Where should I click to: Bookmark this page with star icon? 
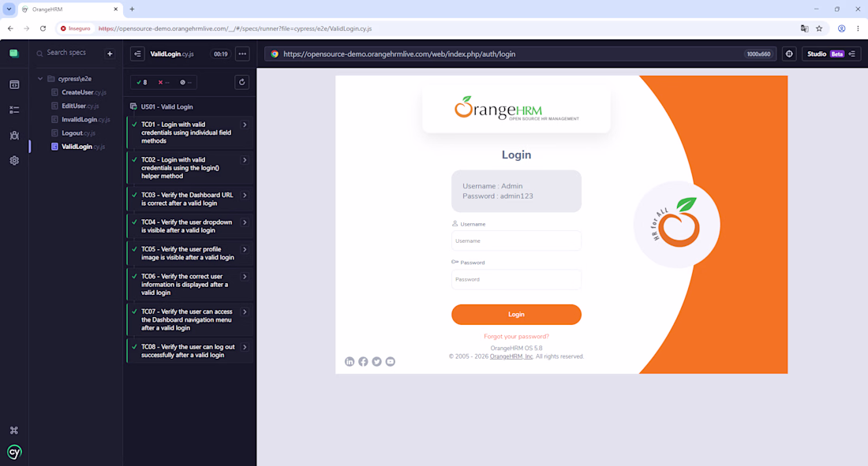pyautogui.click(x=819, y=28)
